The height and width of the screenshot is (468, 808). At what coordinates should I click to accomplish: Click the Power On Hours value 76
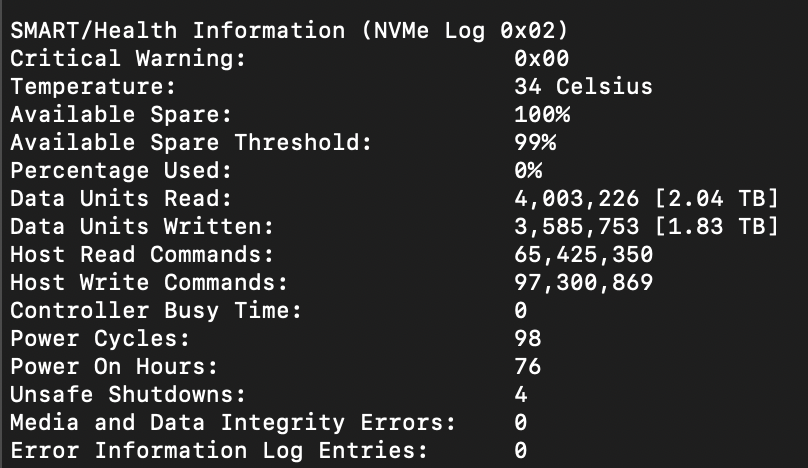(528, 366)
